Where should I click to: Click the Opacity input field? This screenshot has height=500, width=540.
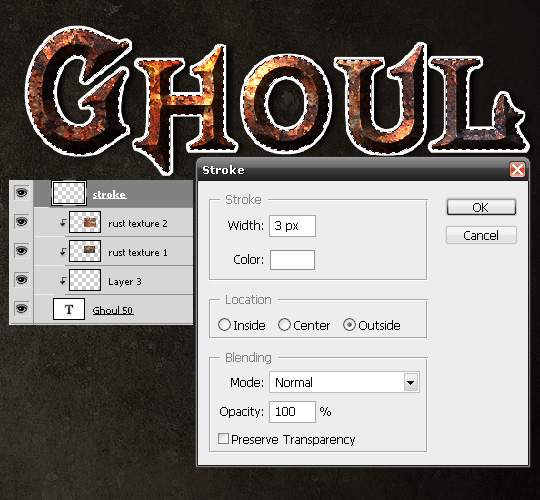tap(292, 412)
